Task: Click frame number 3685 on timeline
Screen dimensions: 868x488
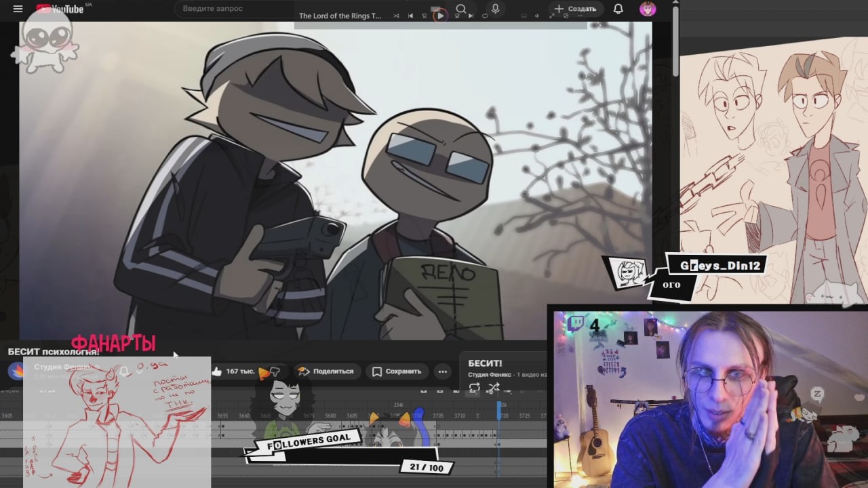Action: coord(351,415)
